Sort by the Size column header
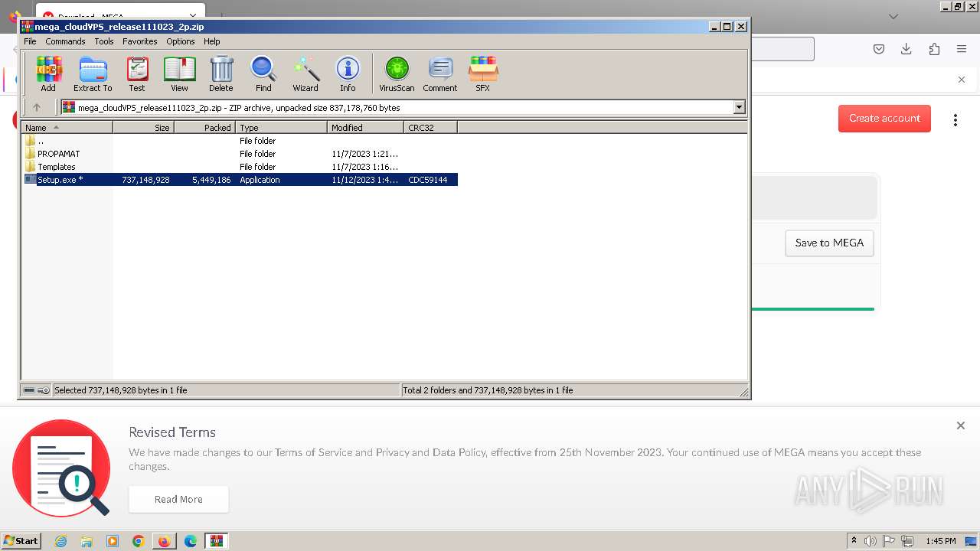The image size is (980, 551). [x=144, y=128]
